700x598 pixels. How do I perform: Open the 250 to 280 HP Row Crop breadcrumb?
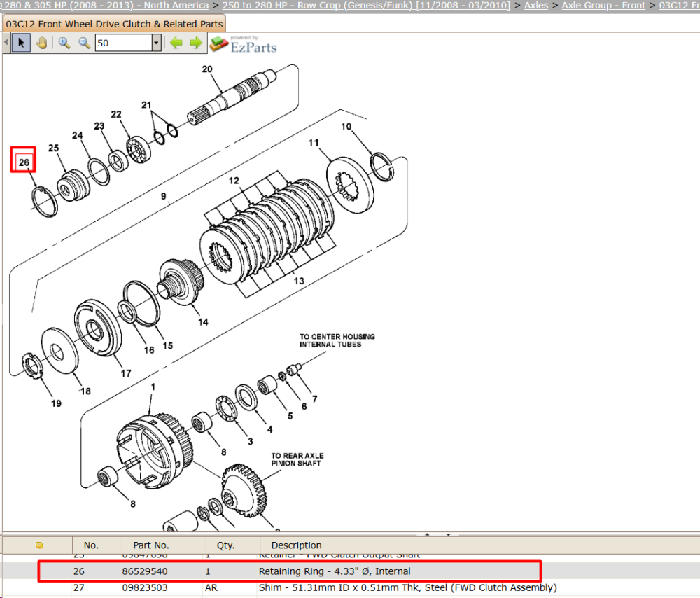(x=366, y=5)
